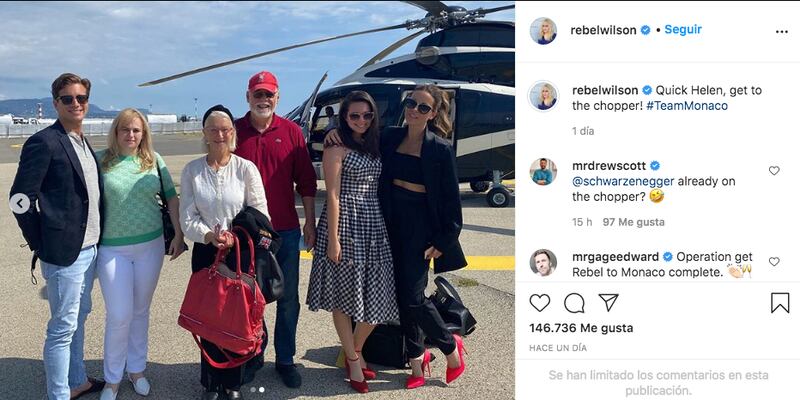Follow rebelwilson via Seguir button

[683, 30]
